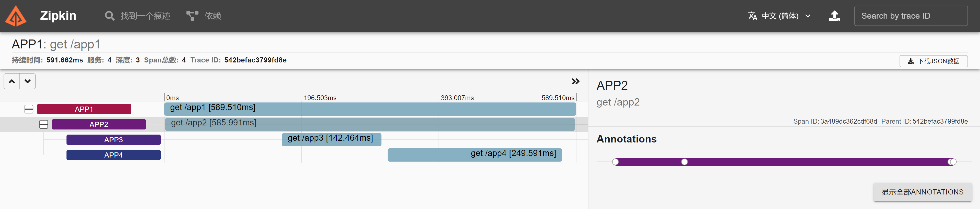Click the Trace ID value 542befac3799fd8e
The image size is (980, 209).
tap(255, 60)
